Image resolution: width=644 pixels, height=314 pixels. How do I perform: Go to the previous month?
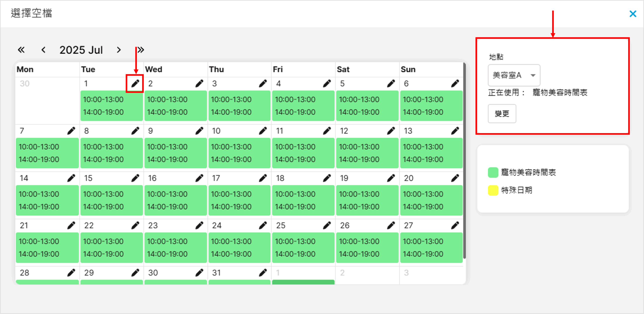tap(43, 50)
